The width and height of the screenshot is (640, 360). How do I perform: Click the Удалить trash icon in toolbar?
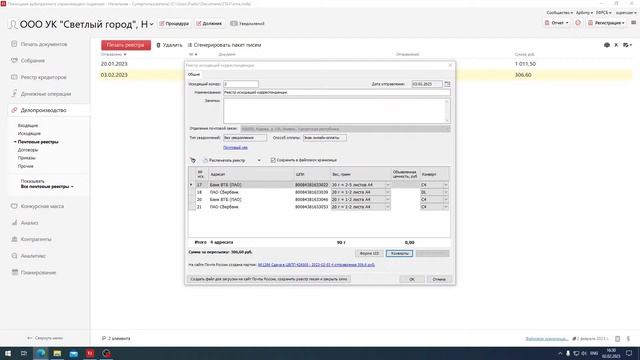tap(158, 45)
